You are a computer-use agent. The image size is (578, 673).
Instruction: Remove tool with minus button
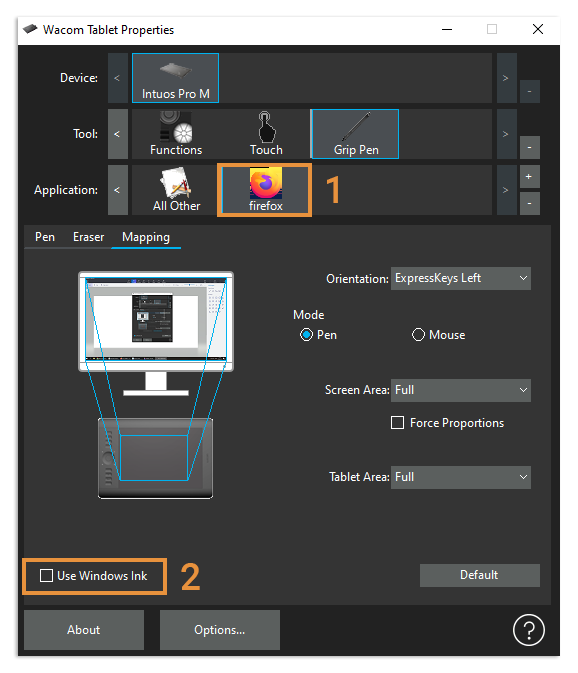point(530,147)
